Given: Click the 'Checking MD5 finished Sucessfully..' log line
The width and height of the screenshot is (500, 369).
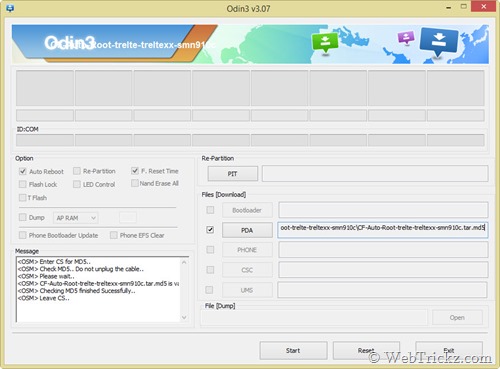Looking at the screenshot, I should click(77, 291).
